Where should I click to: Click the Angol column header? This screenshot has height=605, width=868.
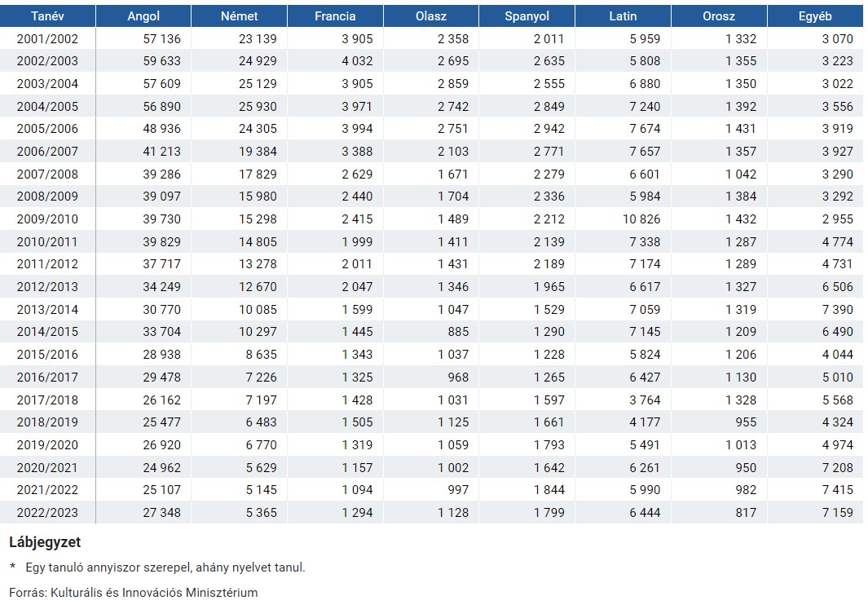click(x=143, y=16)
